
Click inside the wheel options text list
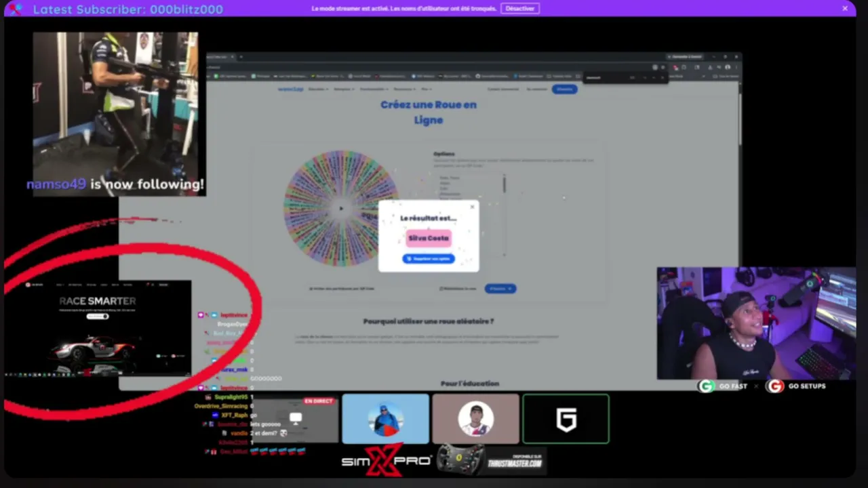pos(468,214)
